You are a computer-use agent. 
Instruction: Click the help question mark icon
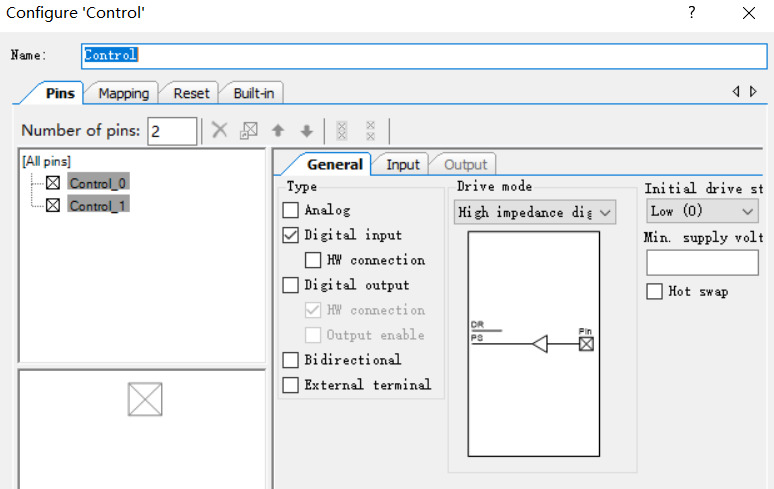691,13
